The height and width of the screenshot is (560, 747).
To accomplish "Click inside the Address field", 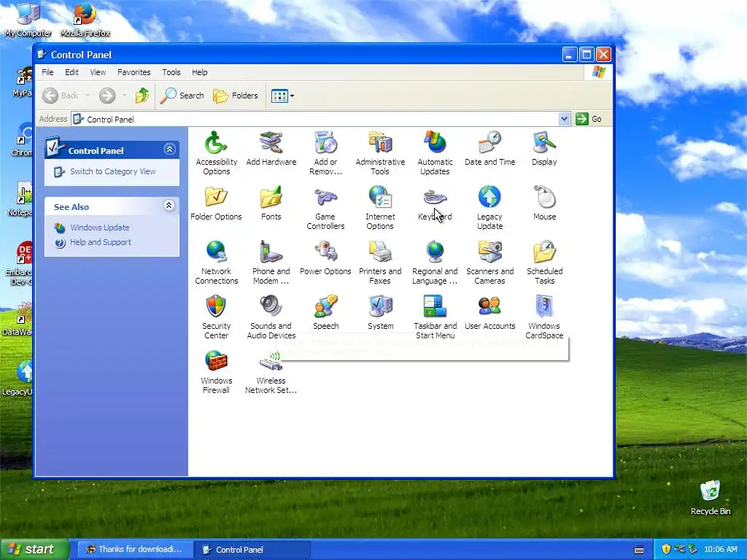I will (x=321, y=119).
